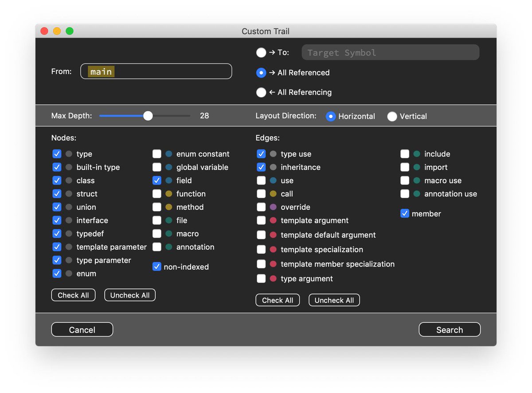Click Uncheck All under Edges

click(x=334, y=300)
